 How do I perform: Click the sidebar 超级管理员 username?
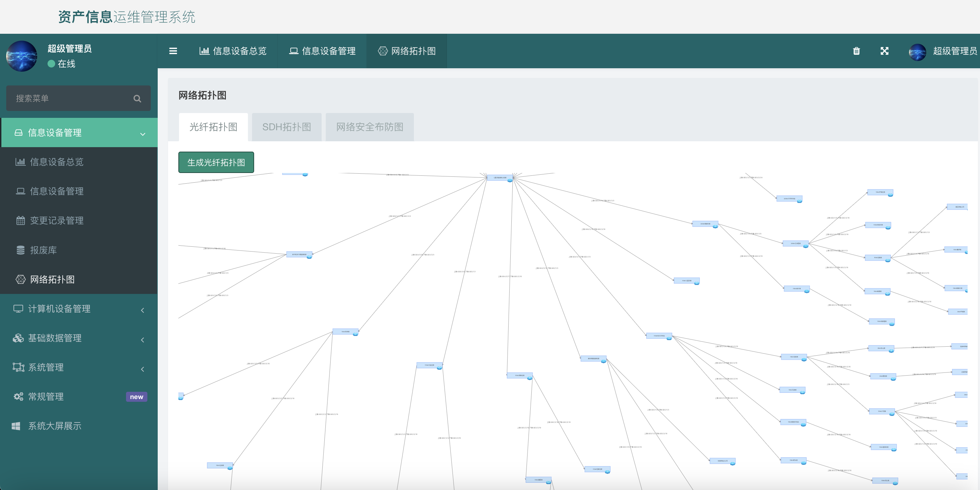coord(70,49)
